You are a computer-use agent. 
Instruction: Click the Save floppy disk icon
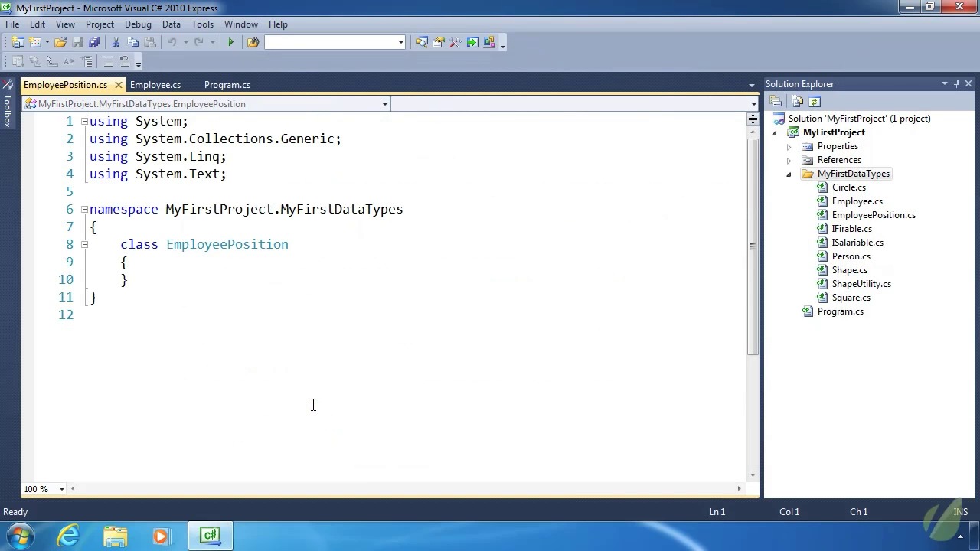coord(77,43)
